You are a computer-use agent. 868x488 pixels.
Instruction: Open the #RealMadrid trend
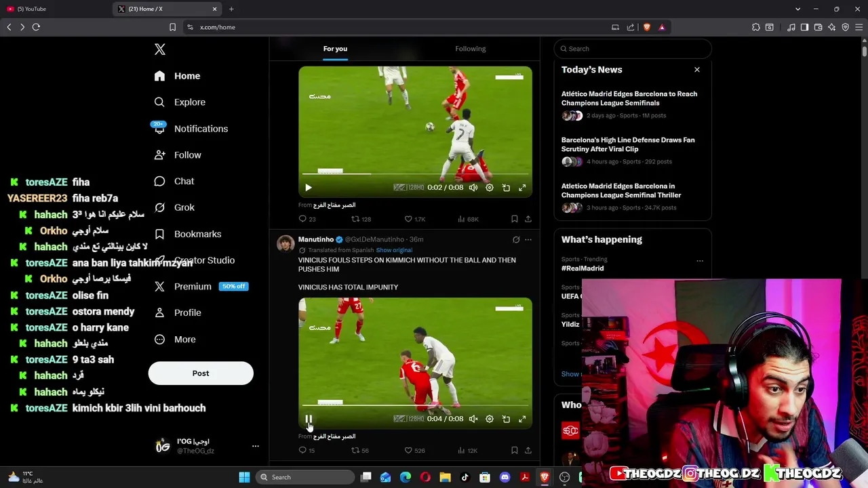point(583,268)
